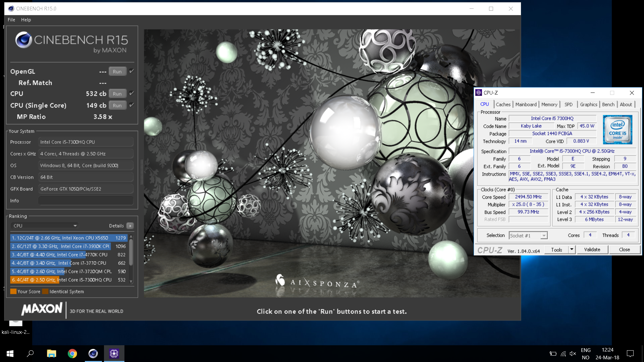Click the GFX Board field
This screenshot has height=362, width=644.
click(86, 189)
